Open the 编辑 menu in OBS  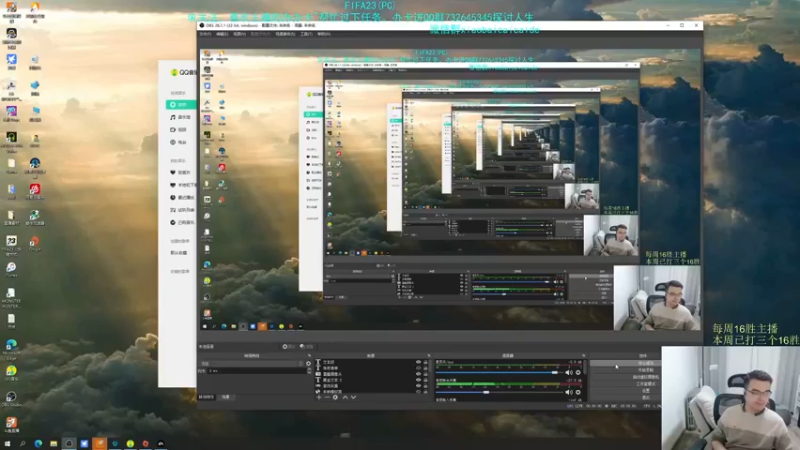coord(222,34)
